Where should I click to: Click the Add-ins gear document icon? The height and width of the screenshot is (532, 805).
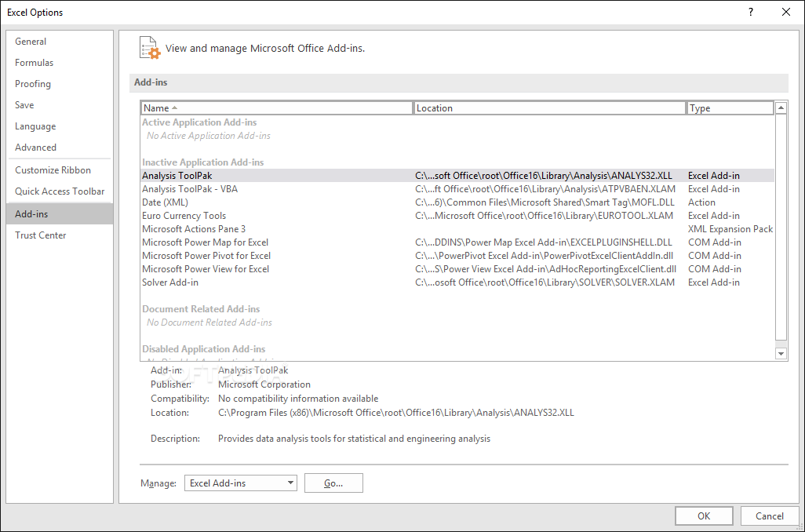coord(150,48)
